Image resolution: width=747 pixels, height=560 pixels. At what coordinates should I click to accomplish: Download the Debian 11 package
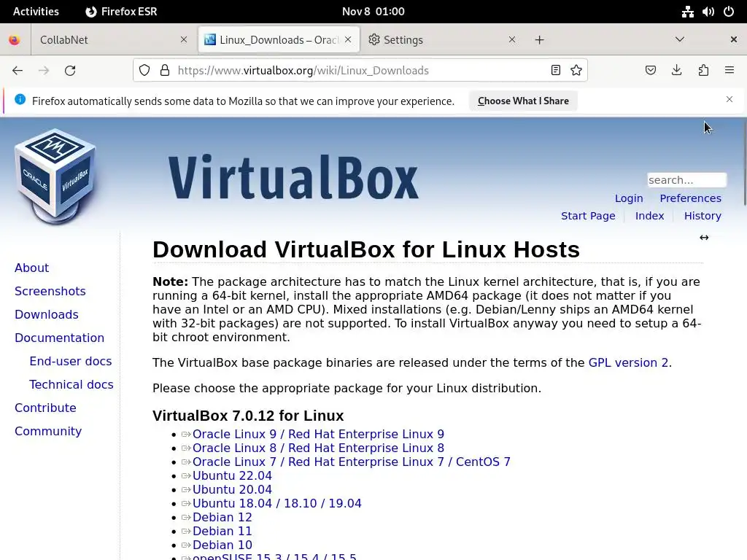tap(222, 531)
